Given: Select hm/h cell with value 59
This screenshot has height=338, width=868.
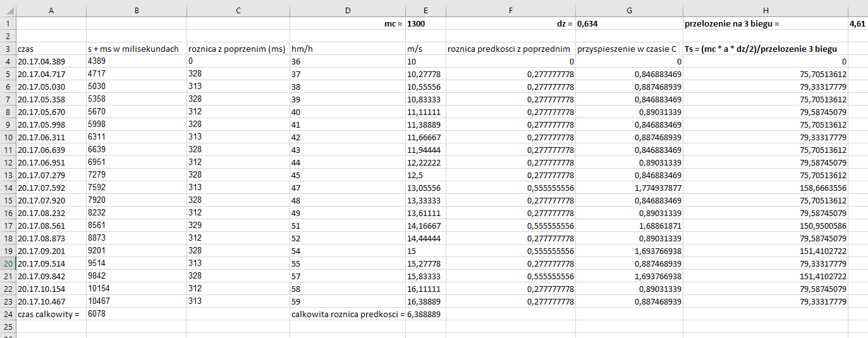Looking at the screenshot, I should point(348,301).
